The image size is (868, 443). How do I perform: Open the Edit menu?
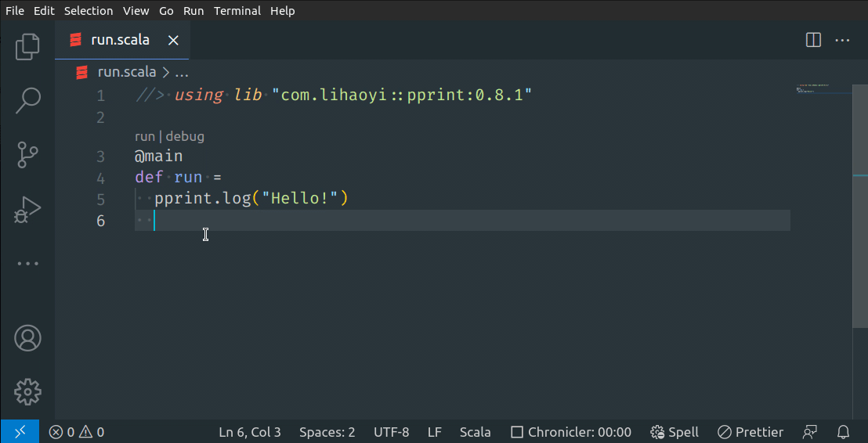[44, 10]
